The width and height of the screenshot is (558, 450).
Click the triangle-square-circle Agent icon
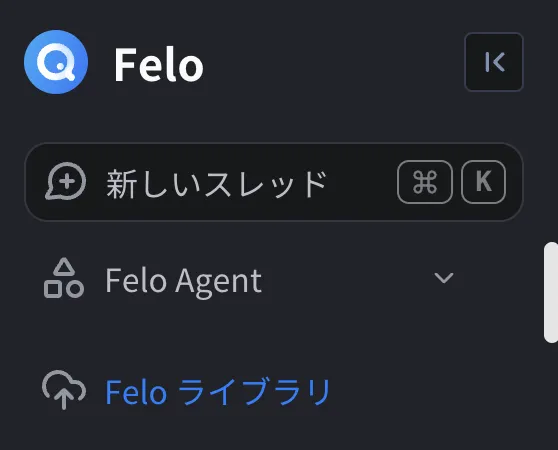click(x=64, y=278)
